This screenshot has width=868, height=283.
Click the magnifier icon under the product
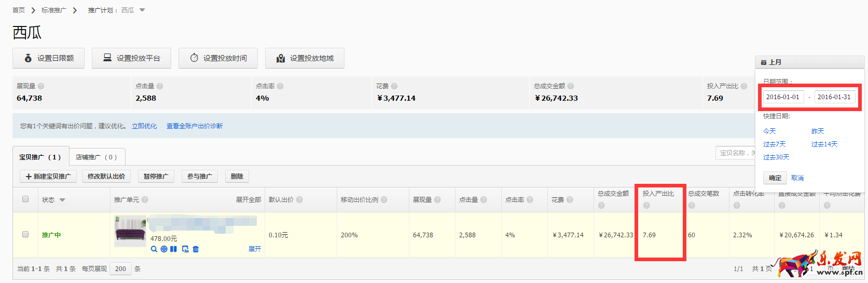[x=154, y=249]
